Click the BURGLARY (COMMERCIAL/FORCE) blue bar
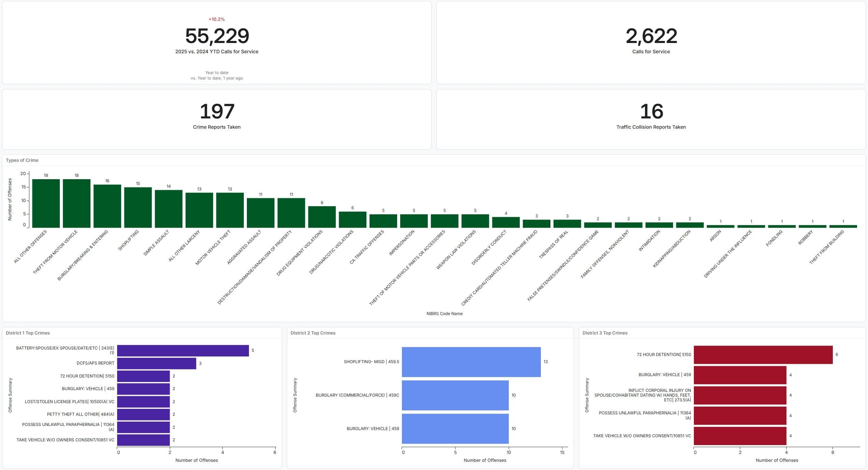 (455, 395)
